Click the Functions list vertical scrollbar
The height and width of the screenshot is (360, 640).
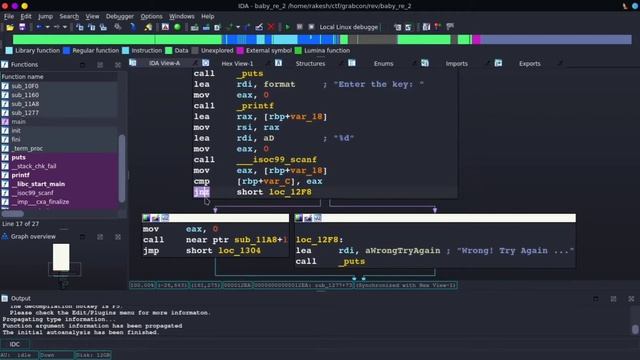pyautogui.click(x=122, y=168)
